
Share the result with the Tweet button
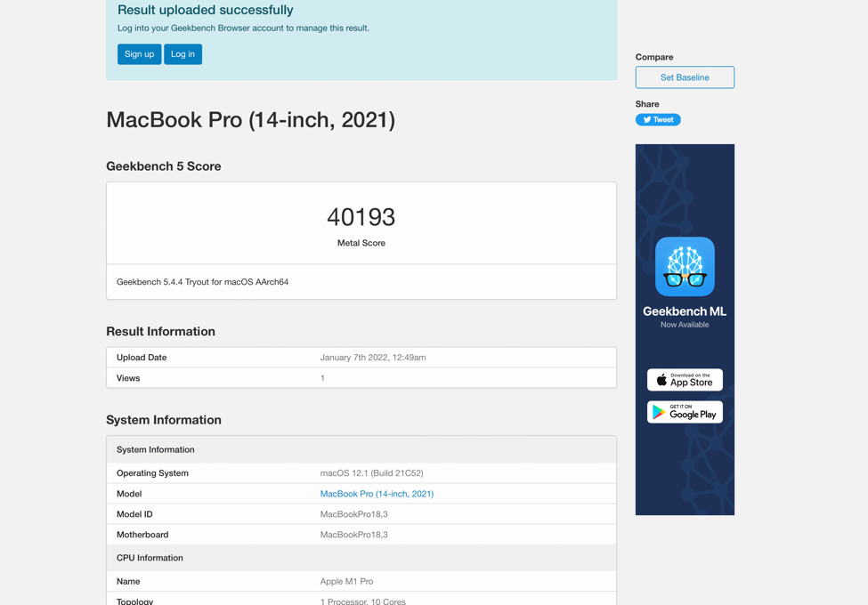pos(658,119)
